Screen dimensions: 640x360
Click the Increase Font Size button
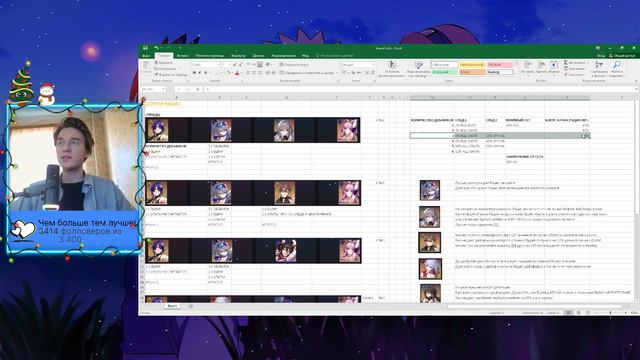point(235,64)
